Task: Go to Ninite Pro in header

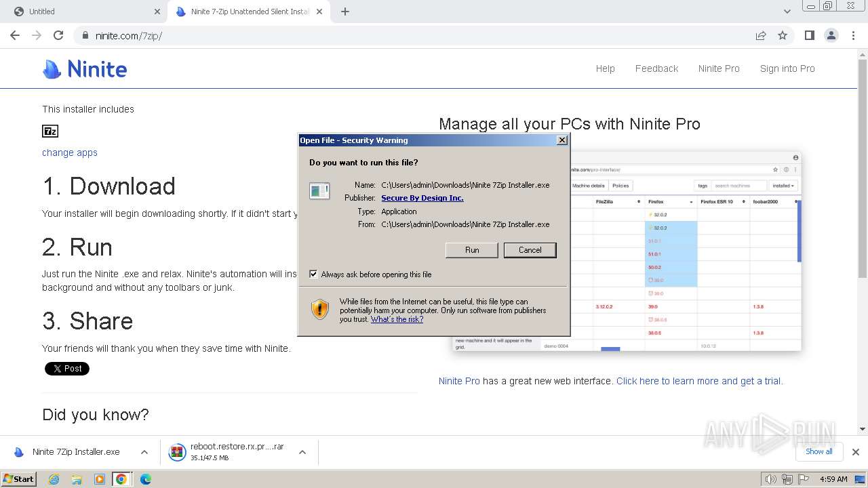Action: pos(719,68)
